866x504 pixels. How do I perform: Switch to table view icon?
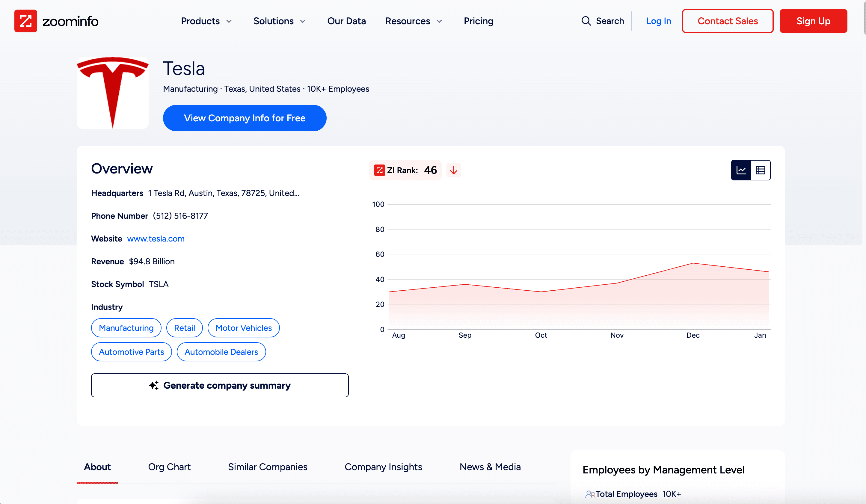pos(760,170)
